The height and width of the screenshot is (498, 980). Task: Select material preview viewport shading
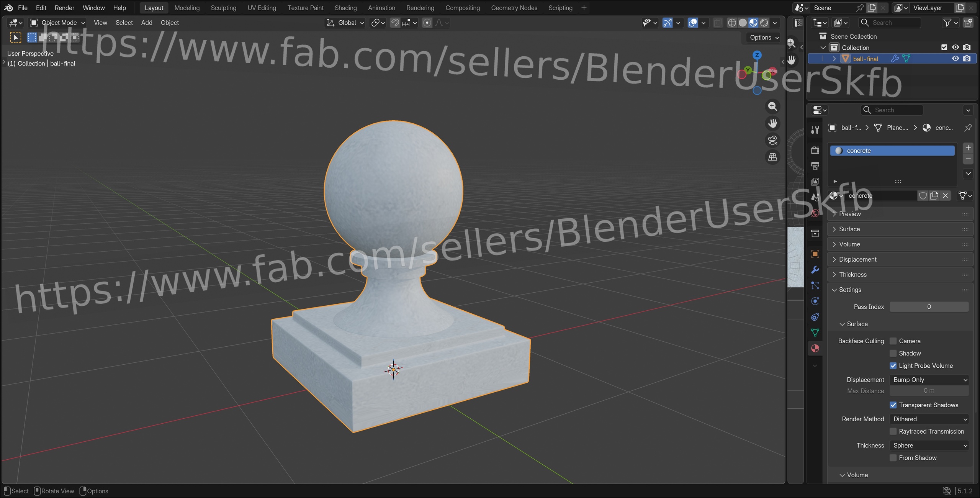(753, 23)
